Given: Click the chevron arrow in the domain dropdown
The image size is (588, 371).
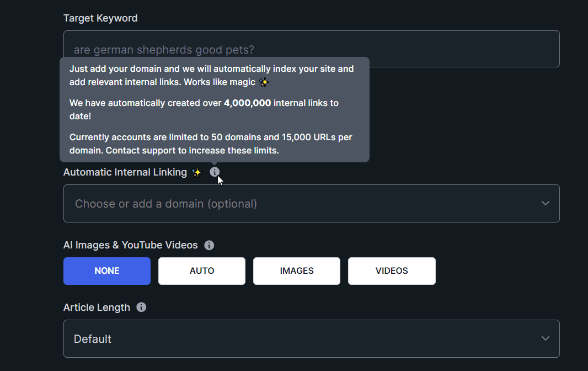Looking at the screenshot, I should [x=545, y=203].
